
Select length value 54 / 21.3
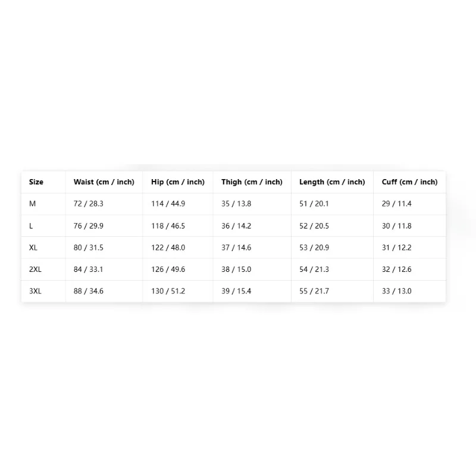tap(314, 270)
